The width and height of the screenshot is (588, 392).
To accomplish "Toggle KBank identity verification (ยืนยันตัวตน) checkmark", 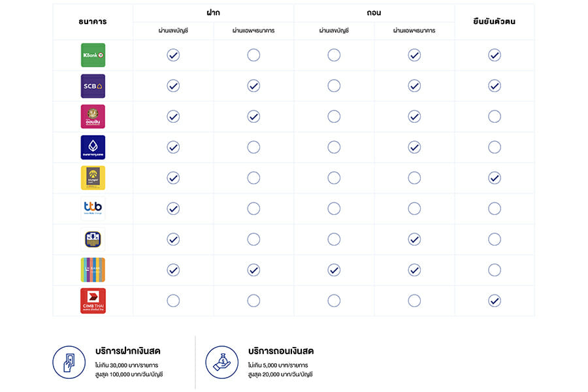I will click(495, 55).
